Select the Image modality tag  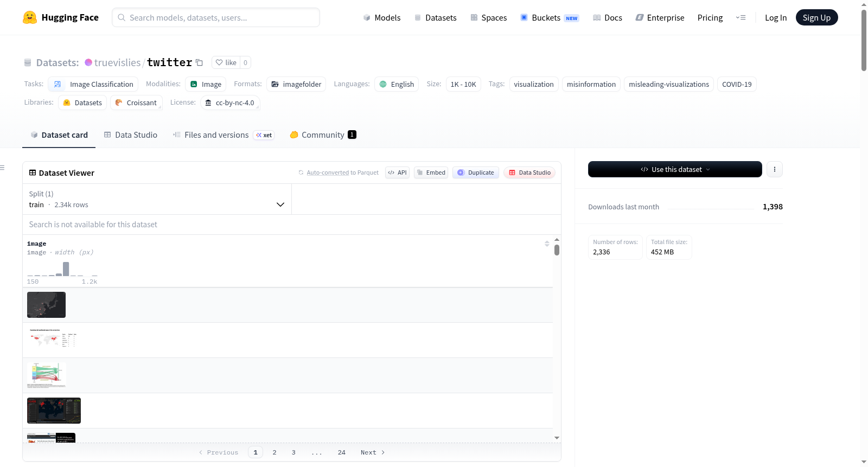[x=206, y=84]
